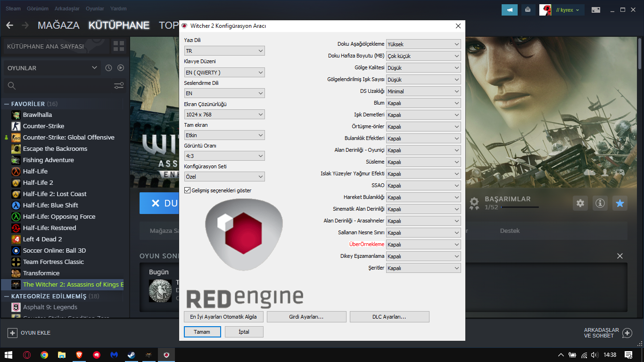
Task: Open 'DLC Ayarları...' button
Action: point(389,317)
